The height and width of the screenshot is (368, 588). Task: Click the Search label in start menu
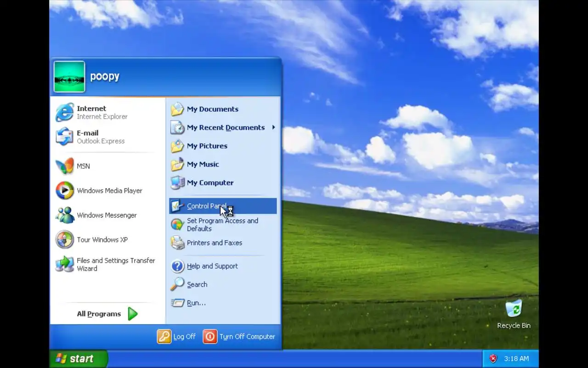point(197,284)
